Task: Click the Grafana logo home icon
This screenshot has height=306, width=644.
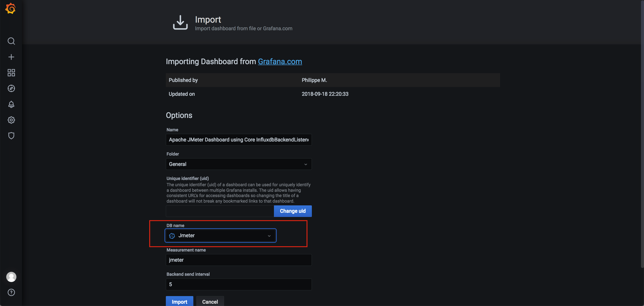Action: click(x=10, y=9)
